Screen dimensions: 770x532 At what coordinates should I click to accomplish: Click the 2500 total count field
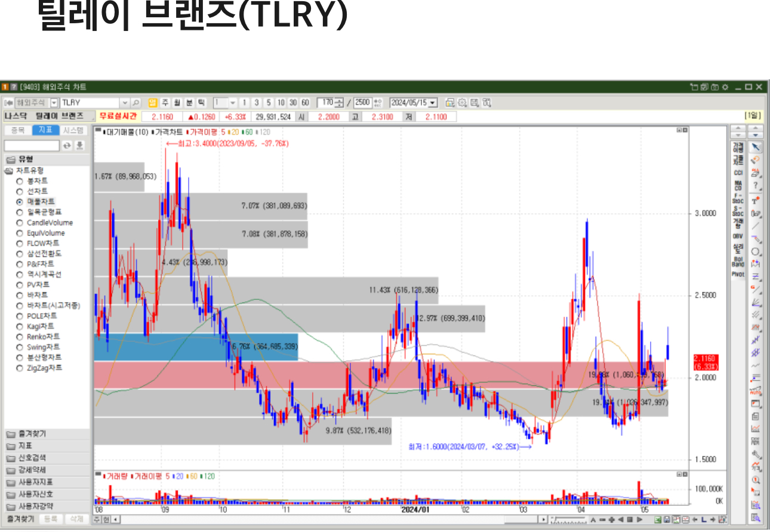362,103
